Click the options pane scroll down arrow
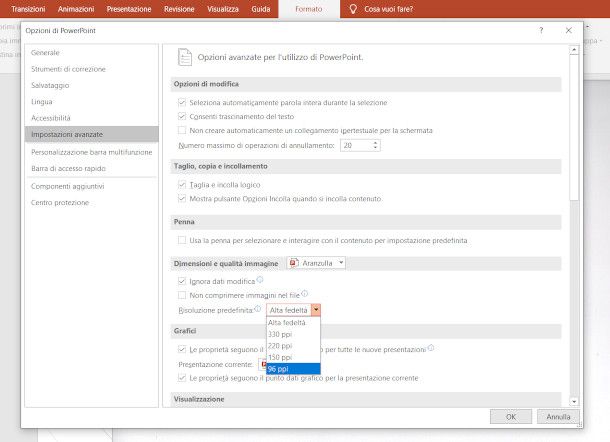The height and width of the screenshot is (442, 610). pos(574,401)
